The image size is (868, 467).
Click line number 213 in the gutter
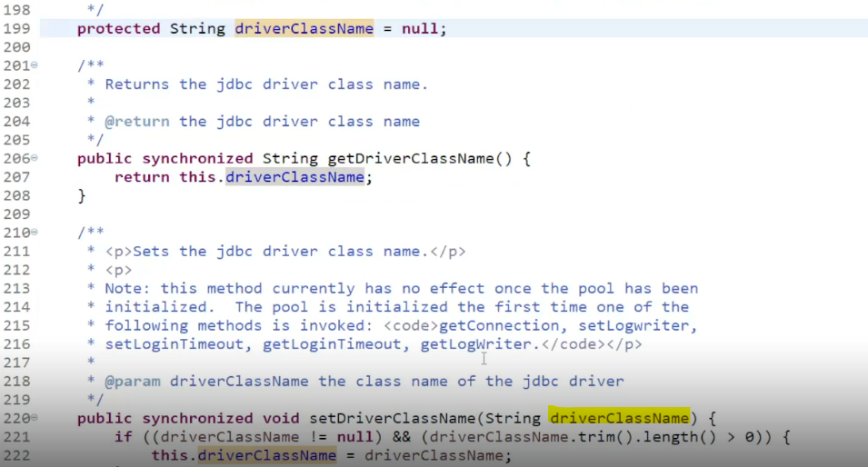(x=16, y=288)
